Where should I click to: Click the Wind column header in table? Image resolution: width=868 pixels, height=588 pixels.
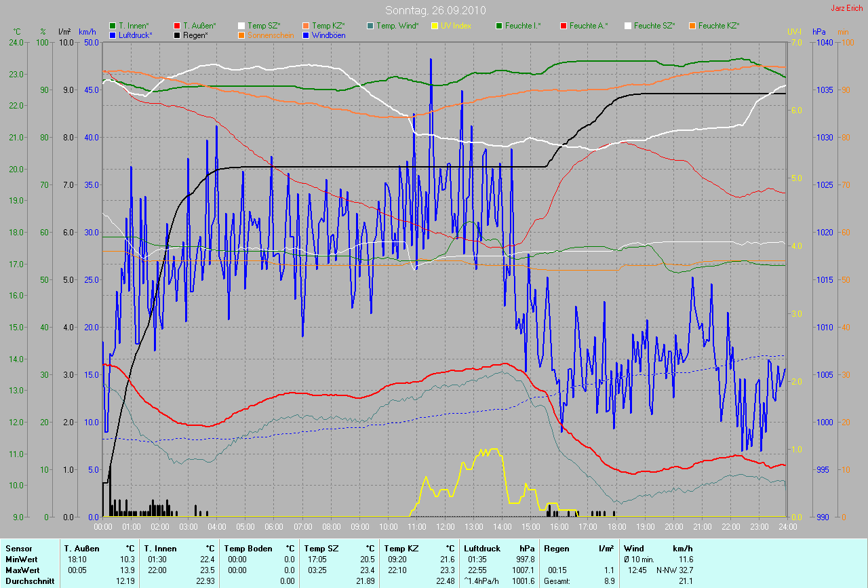coord(634,548)
